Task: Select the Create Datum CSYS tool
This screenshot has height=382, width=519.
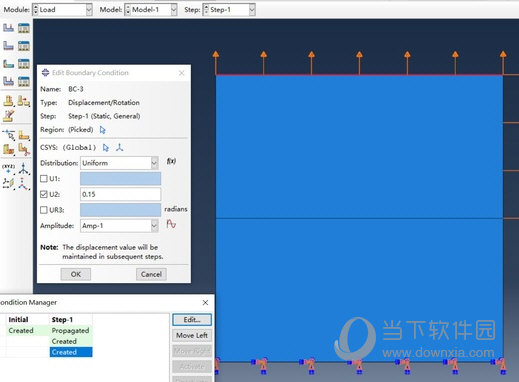Action: click(24, 183)
